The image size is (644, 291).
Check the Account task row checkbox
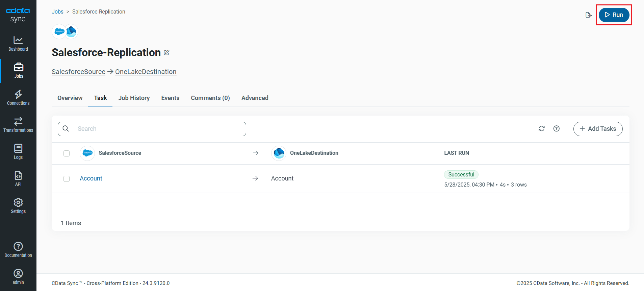click(67, 179)
